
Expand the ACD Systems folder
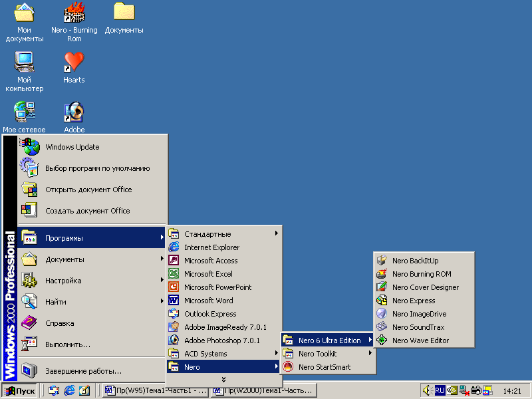pyautogui.click(x=224, y=354)
